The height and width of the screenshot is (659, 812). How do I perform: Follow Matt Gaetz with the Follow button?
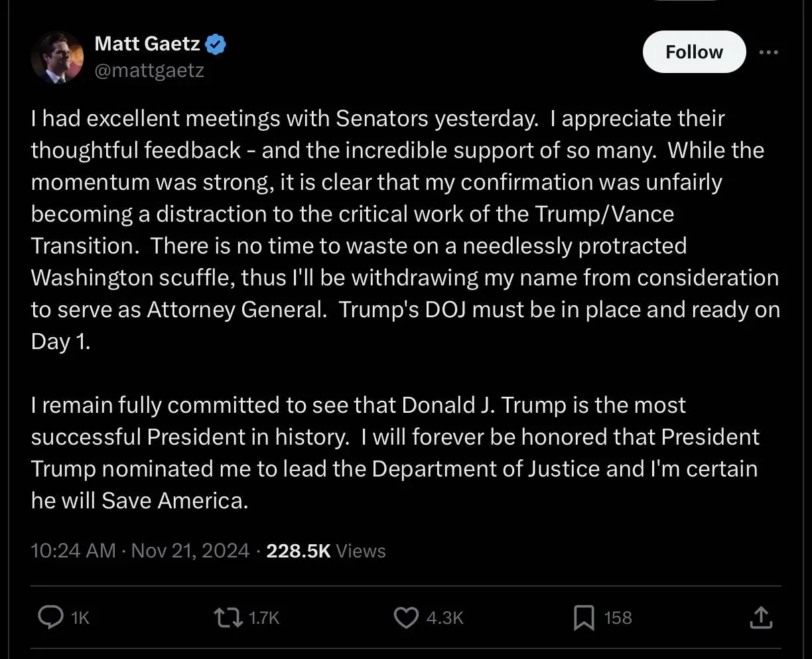click(x=694, y=52)
